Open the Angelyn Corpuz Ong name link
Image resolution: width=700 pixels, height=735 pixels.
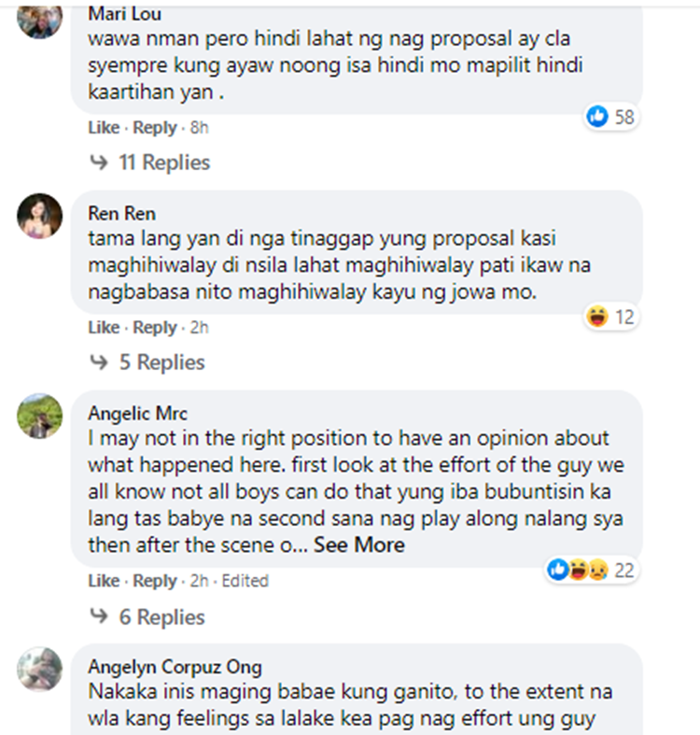175,667
